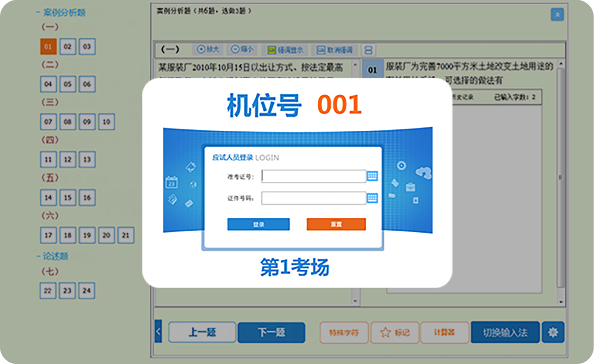The height and width of the screenshot is (364, 594).
Task: Collapse the 论述题 section
Action: [x=38, y=256]
